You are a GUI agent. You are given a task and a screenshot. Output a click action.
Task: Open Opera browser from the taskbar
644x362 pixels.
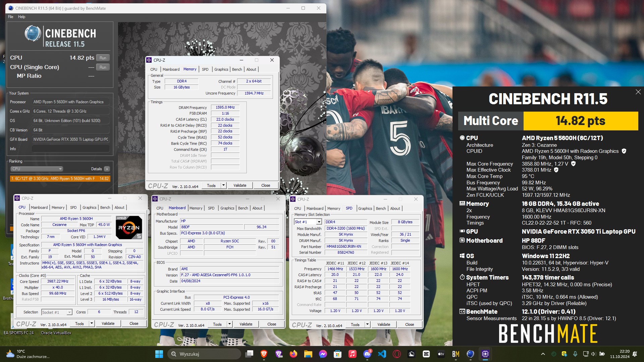[x=397, y=354]
